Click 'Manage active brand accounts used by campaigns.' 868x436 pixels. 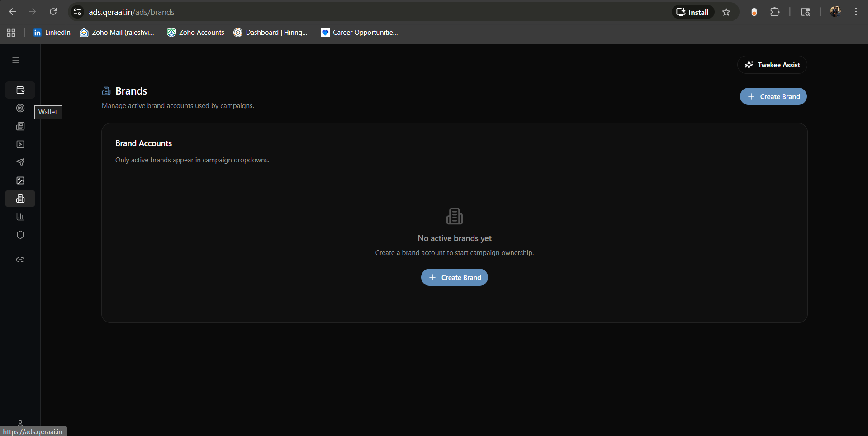pos(178,106)
